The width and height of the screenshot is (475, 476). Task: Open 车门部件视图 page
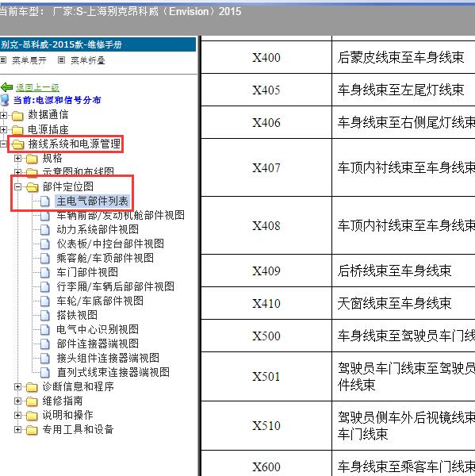pyautogui.click(x=87, y=272)
